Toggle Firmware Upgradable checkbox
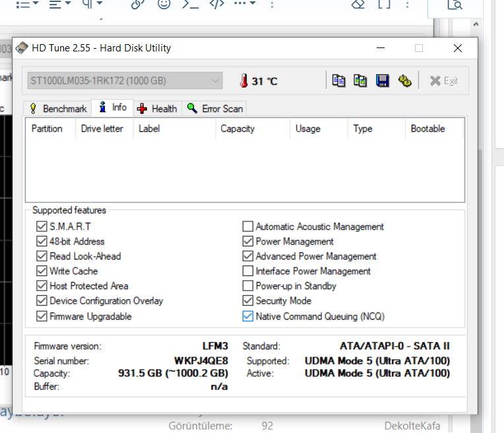Image resolution: width=504 pixels, height=433 pixels. [42, 316]
